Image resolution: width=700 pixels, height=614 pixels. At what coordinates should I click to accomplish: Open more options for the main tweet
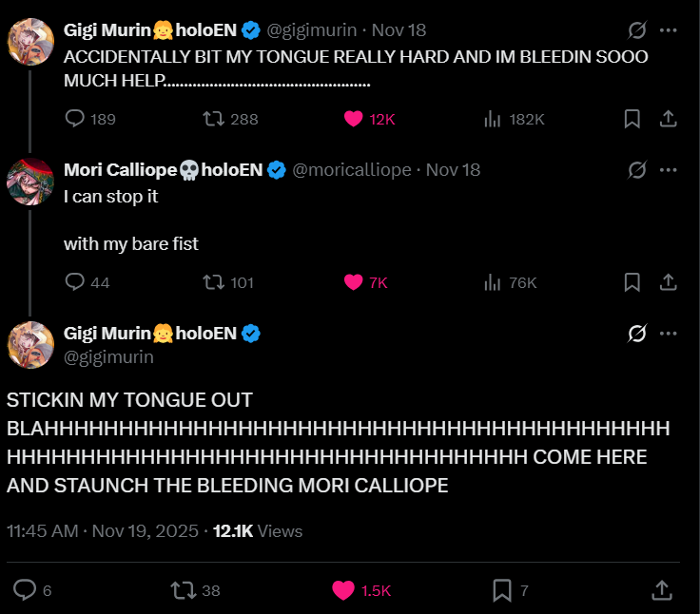pyautogui.click(x=668, y=334)
